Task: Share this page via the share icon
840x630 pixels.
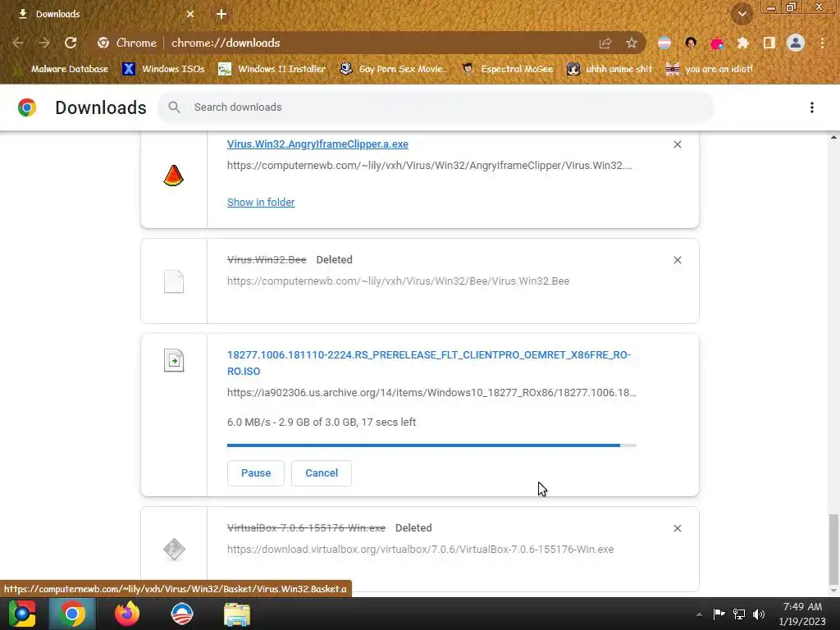Action: [x=605, y=43]
